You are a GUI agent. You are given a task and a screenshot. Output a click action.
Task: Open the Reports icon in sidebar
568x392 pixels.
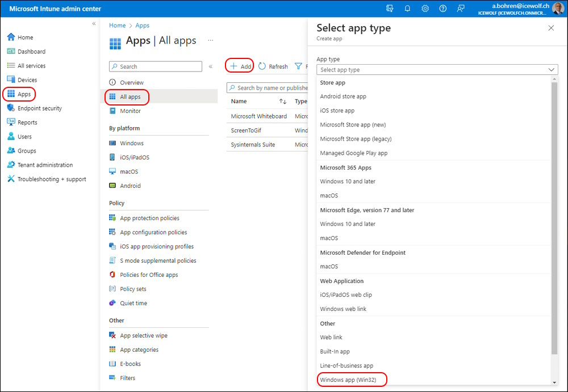(11, 122)
